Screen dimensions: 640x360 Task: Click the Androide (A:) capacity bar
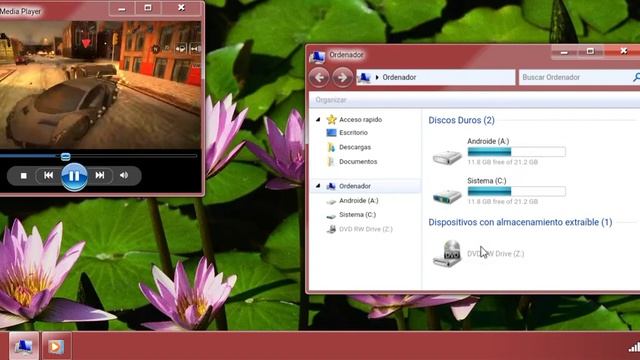click(517, 152)
